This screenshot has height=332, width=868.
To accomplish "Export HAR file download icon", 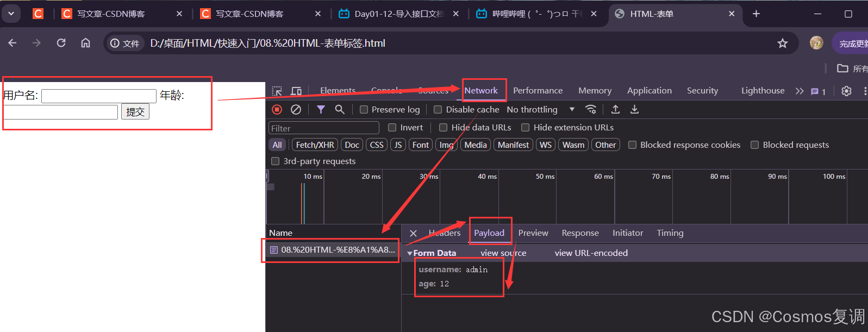I will (x=634, y=109).
